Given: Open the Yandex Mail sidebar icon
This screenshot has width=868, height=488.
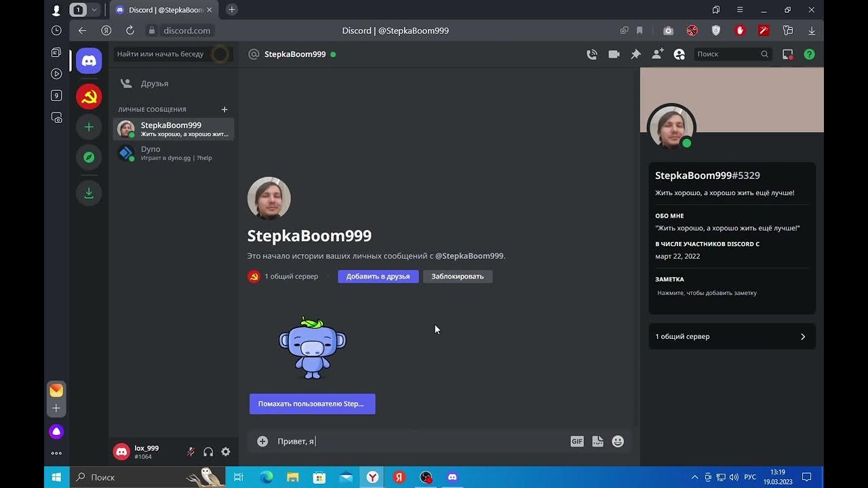Looking at the screenshot, I should [x=56, y=390].
